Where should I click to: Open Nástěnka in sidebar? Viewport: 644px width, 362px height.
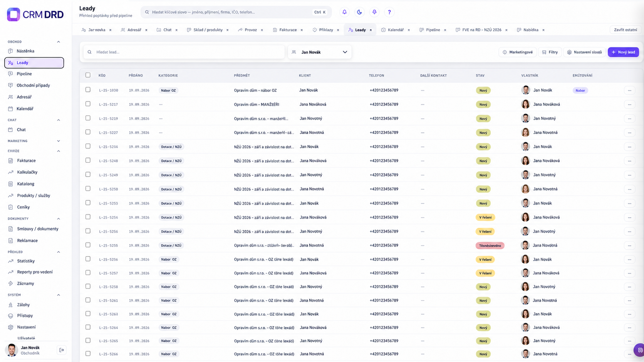tap(25, 51)
